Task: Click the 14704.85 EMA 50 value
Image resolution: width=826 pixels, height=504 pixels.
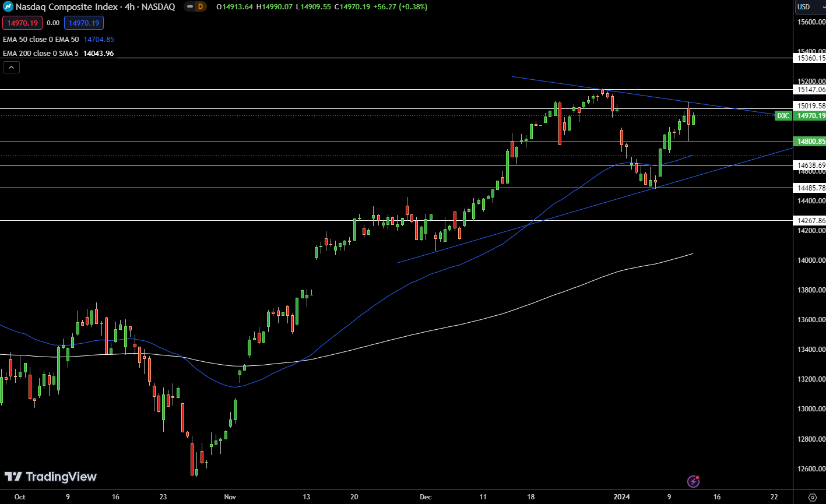Action: coord(99,39)
